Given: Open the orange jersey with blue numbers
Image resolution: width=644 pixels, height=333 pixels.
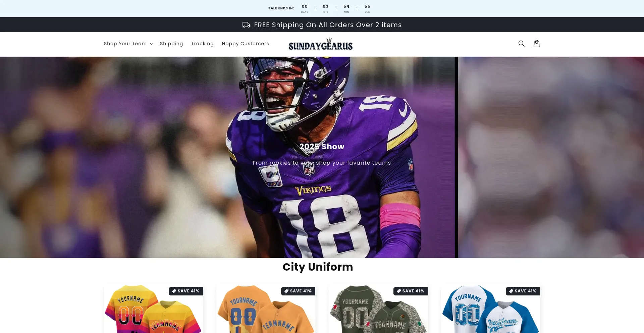Looking at the screenshot, I should (x=266, y=309).
